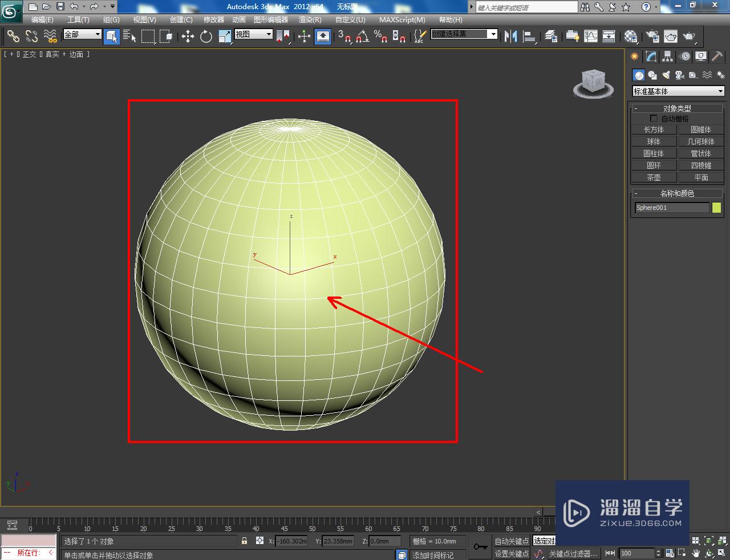Collapse the 对象类型 rollout
Screen dimensions: 730x560
[x=677, y=108]
